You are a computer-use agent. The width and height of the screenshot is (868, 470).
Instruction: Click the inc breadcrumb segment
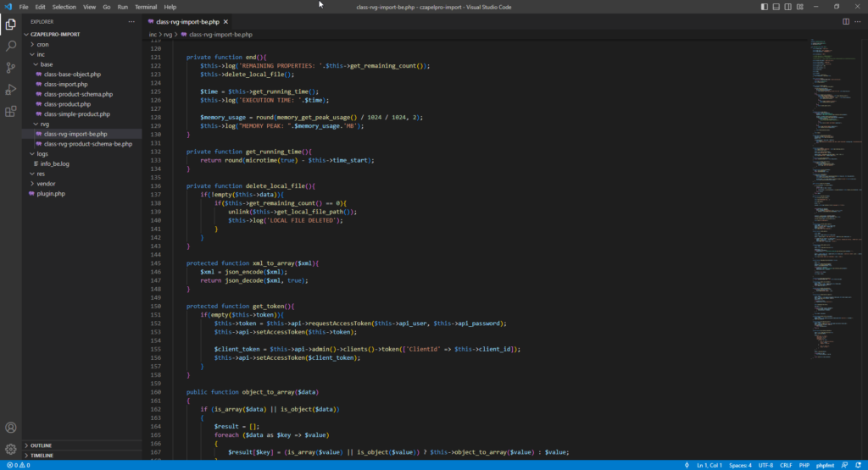[153, 34]
